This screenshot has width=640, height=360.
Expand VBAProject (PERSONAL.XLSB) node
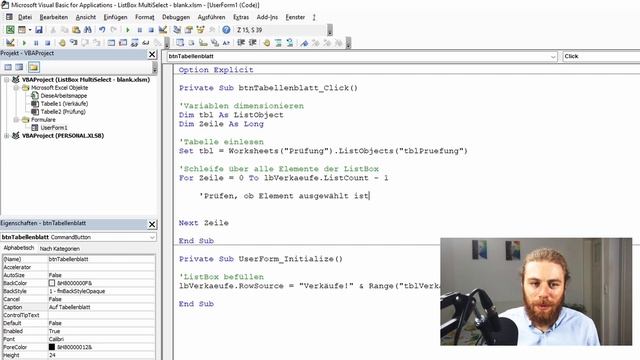[x=7, y=136]
